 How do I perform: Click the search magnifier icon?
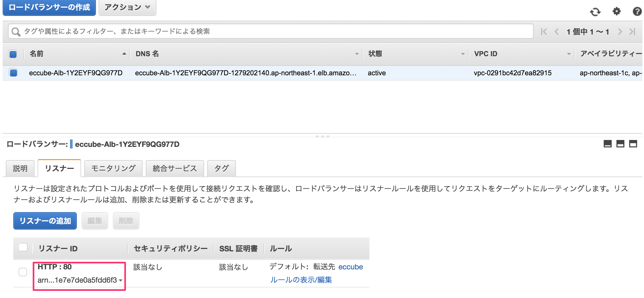[x=16, y=31]
